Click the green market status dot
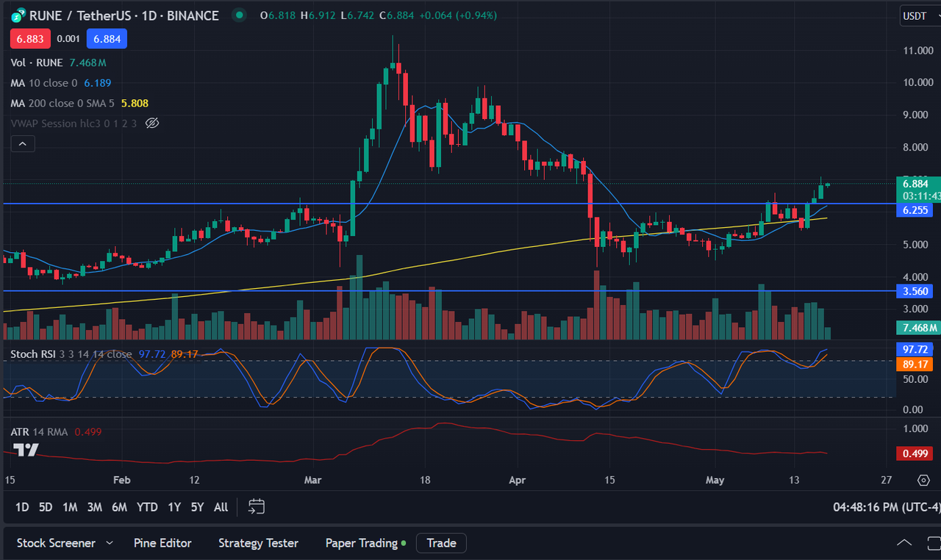Viewport: 941px width, 560px height. tap(238, 15)
